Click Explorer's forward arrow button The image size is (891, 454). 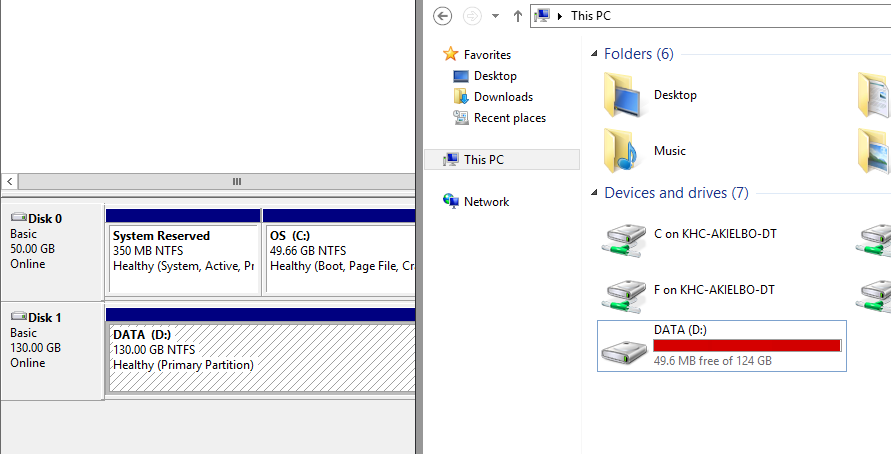(x=472, y=16)
